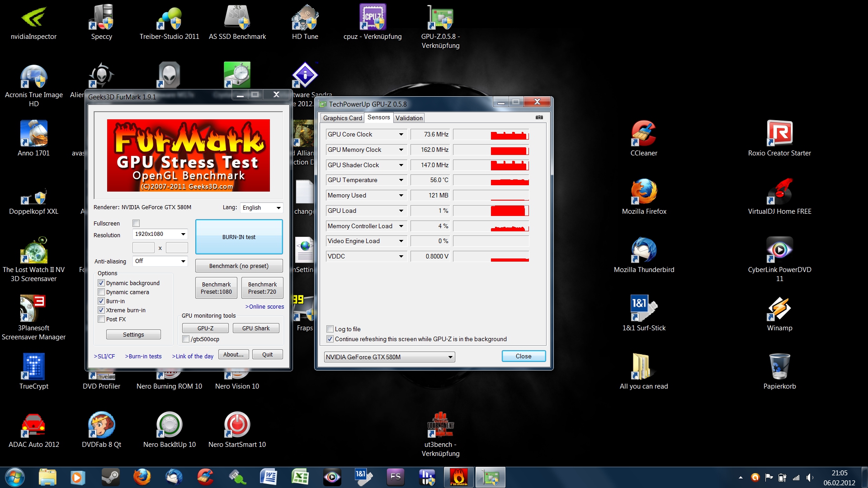The width and height of the screenshot is (868, 488).
Task: Open GPU-Z.0.5.8 - Verknüpfung desktop icon
Action: click(440, 27)
